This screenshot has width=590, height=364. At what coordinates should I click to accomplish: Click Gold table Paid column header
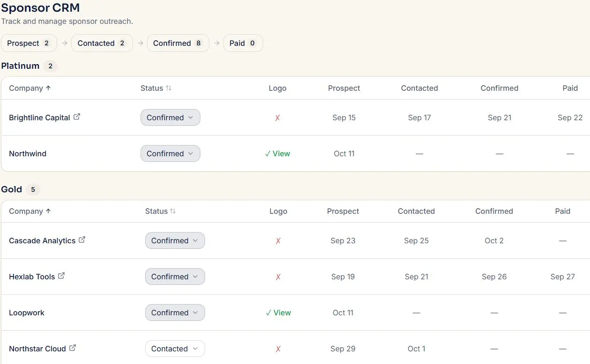tap(563, 211)
